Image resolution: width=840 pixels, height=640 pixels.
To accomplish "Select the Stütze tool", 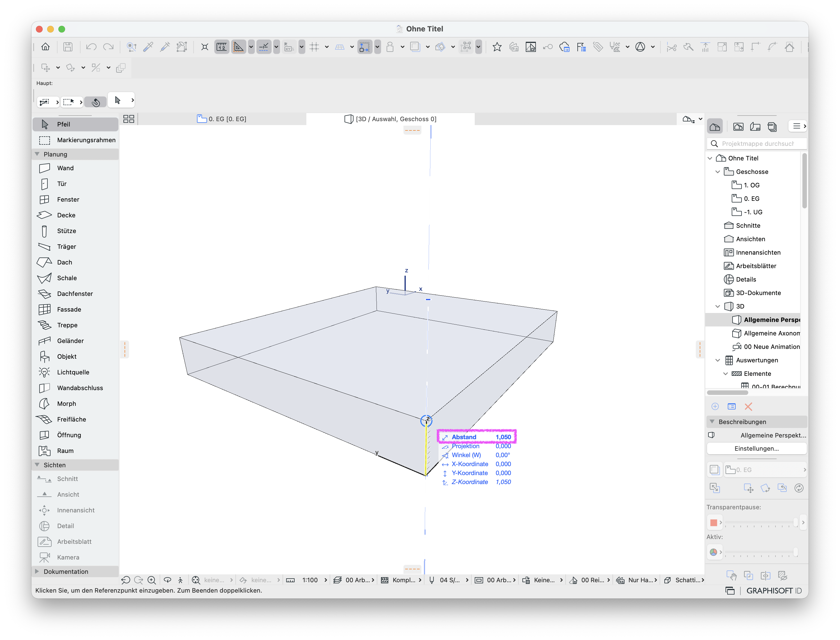I will 75,231.
